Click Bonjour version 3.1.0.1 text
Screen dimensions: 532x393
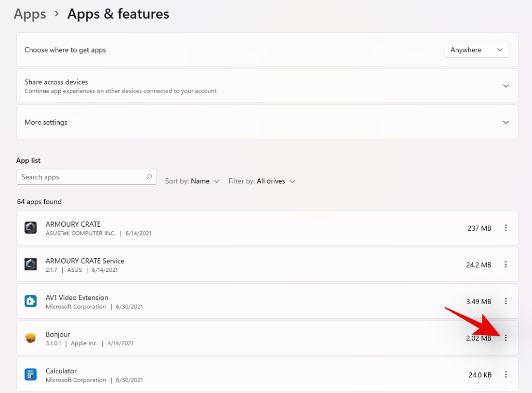[54, 343]
